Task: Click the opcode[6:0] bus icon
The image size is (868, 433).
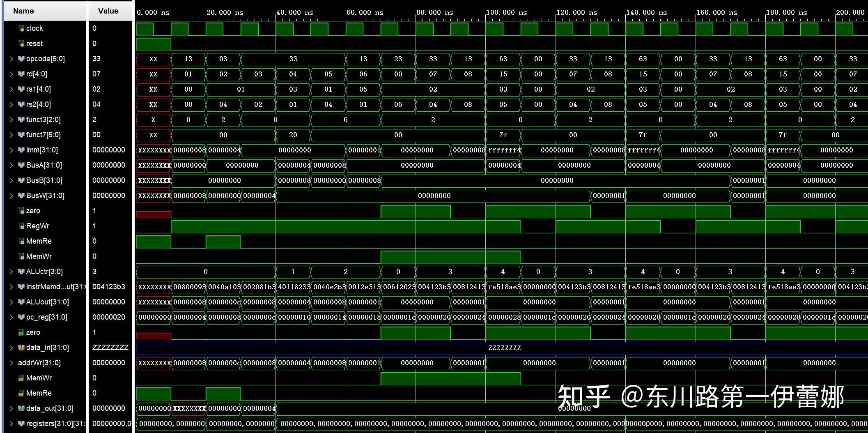Action: [21, 59]
